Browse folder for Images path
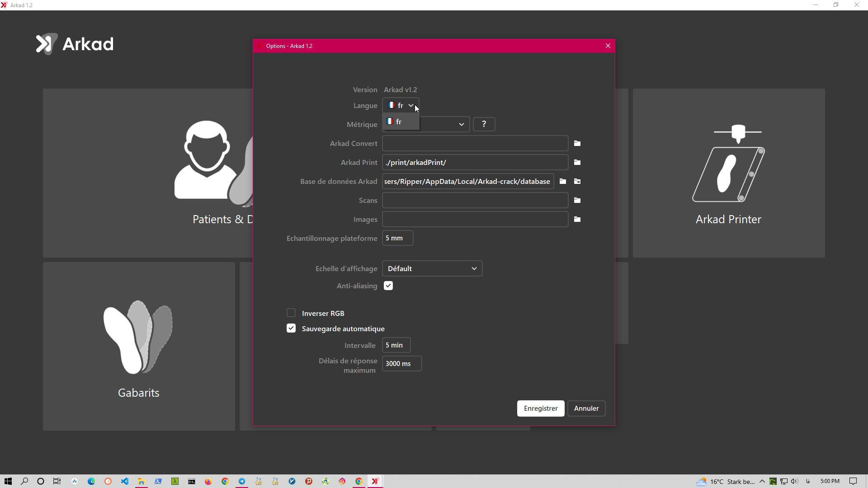This screenshot has width=868, height=488. [x=577, y=219]
